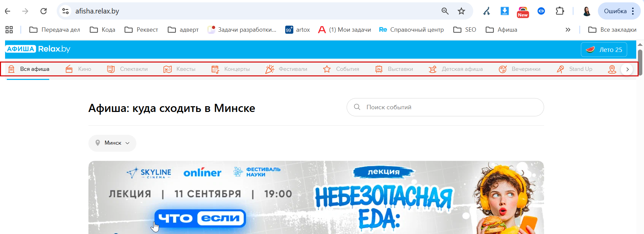
Task: Click the Детская афиша rocking horse icon
Action: pos(433,69)
